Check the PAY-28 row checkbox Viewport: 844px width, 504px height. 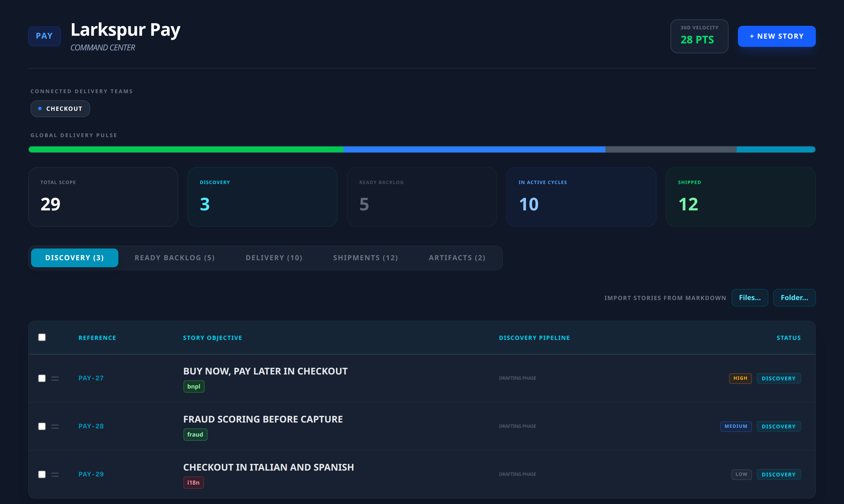tap(42, 426)
